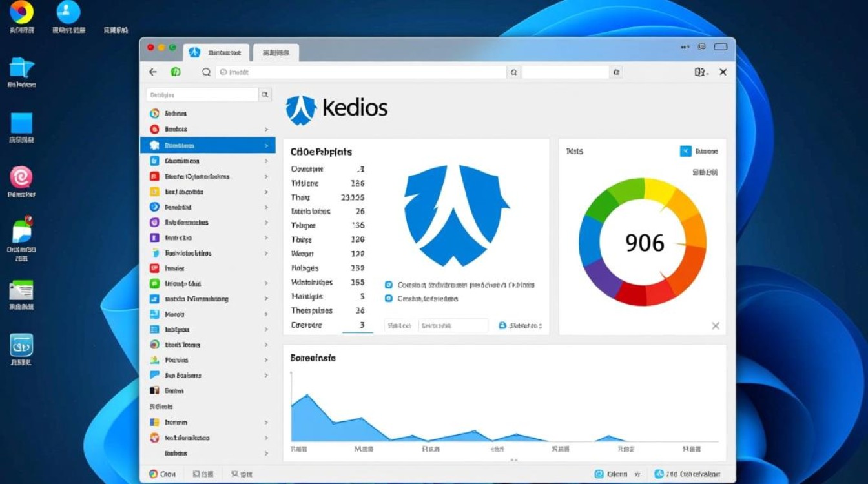Open the dropdown icon left of toolbar X
This screenshot has width=868, height=484.
(x=701, y=72)
